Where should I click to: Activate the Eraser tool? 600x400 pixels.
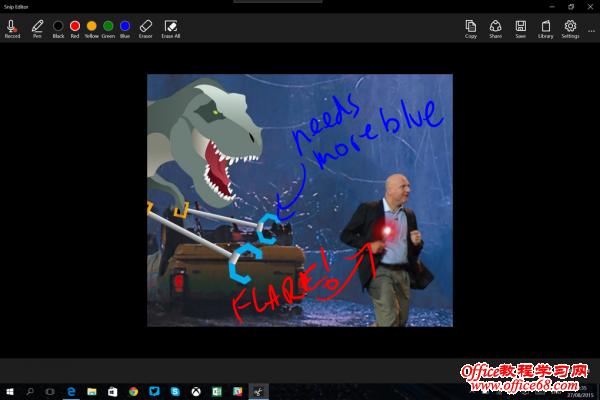[x=145, y=26]
